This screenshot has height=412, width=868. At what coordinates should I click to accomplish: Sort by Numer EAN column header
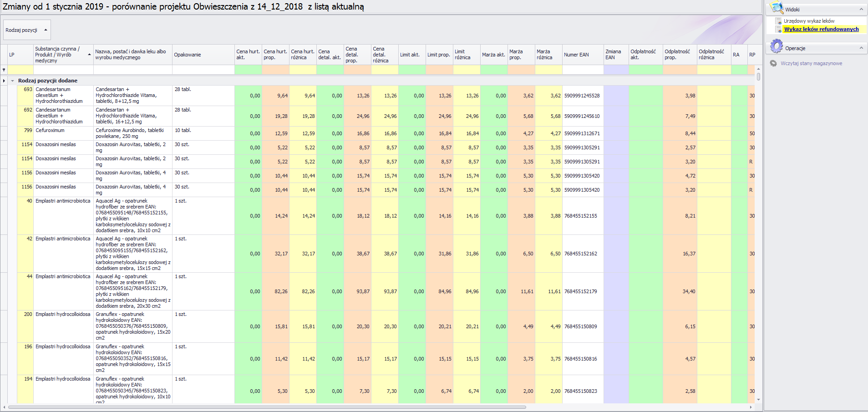click(582, 55)
